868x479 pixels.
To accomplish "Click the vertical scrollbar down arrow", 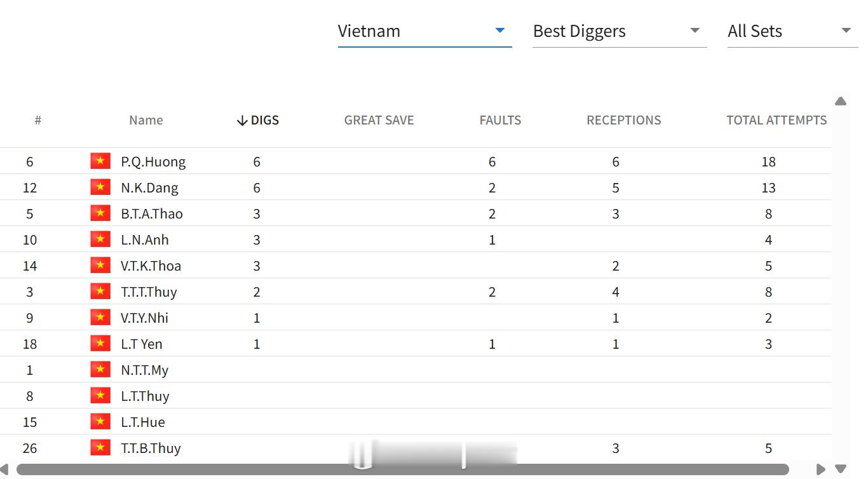I will tap(841, 469).
